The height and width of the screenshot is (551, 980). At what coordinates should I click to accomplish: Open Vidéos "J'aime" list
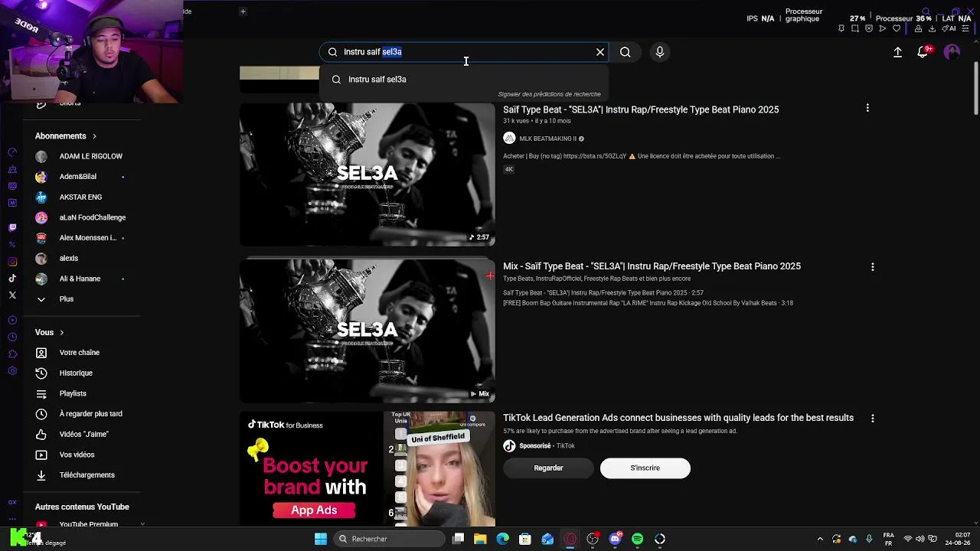(83, 434)
